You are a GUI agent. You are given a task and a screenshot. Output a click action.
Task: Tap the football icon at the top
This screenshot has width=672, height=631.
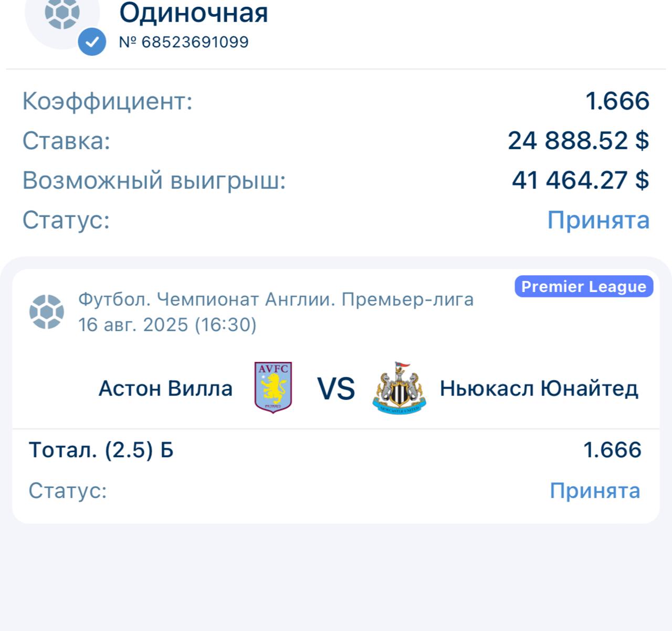62,14
